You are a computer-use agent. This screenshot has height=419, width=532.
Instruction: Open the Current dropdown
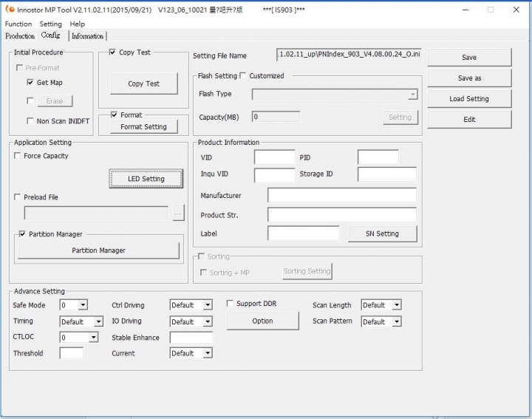click(x=208, y=353)
